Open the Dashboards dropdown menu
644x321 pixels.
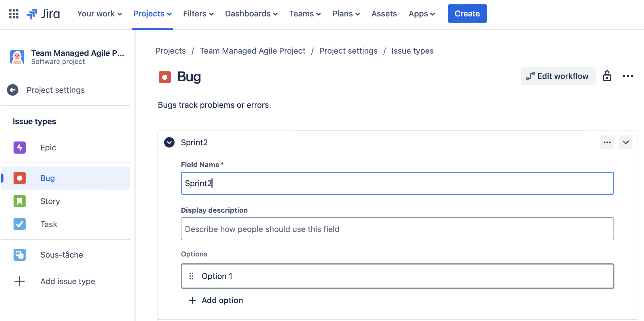[251, 14]
